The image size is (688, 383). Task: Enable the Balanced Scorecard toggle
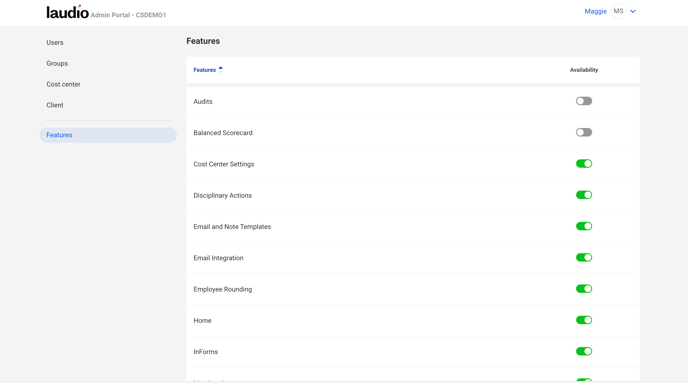point(584,132)
